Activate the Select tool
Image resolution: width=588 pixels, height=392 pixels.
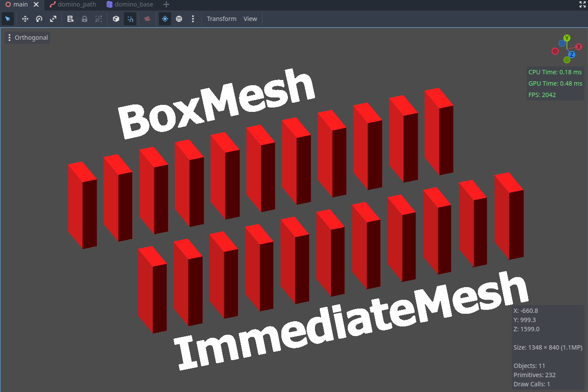[8, 19]
